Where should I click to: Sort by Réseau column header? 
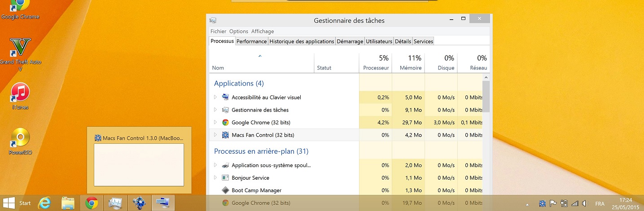point(473,63)
